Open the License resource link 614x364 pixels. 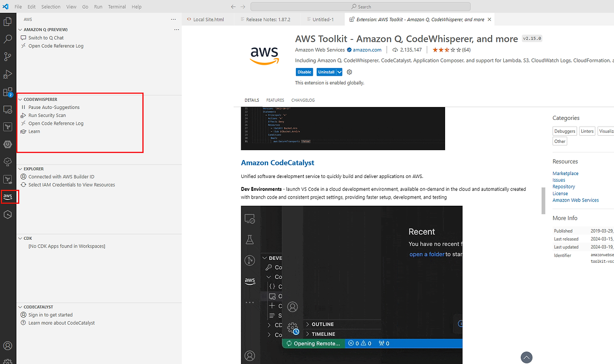click(560, 194)
